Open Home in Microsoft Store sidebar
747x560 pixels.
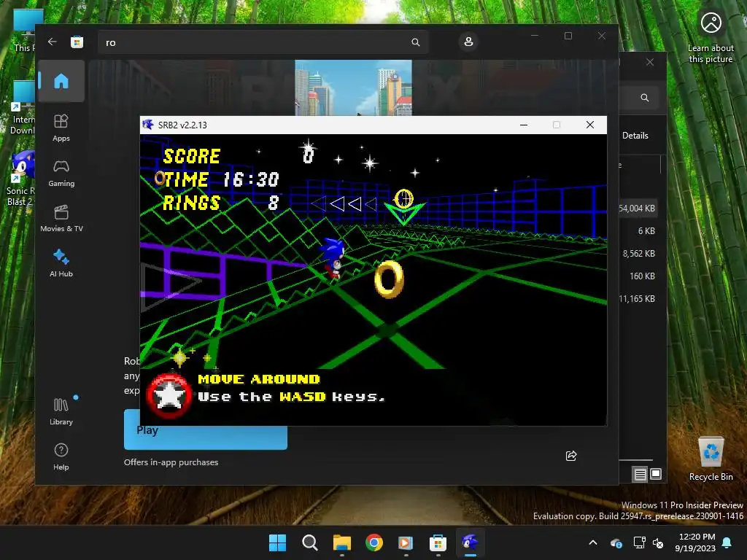tap(61, 81)
